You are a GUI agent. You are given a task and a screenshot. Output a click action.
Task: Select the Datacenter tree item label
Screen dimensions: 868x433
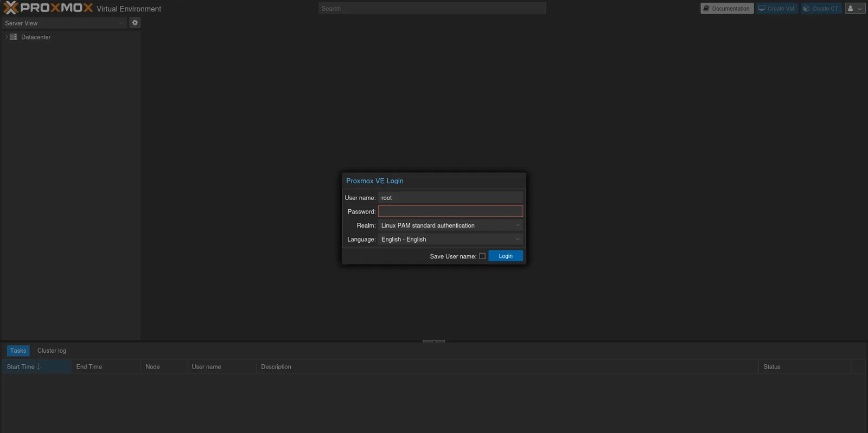36,37
